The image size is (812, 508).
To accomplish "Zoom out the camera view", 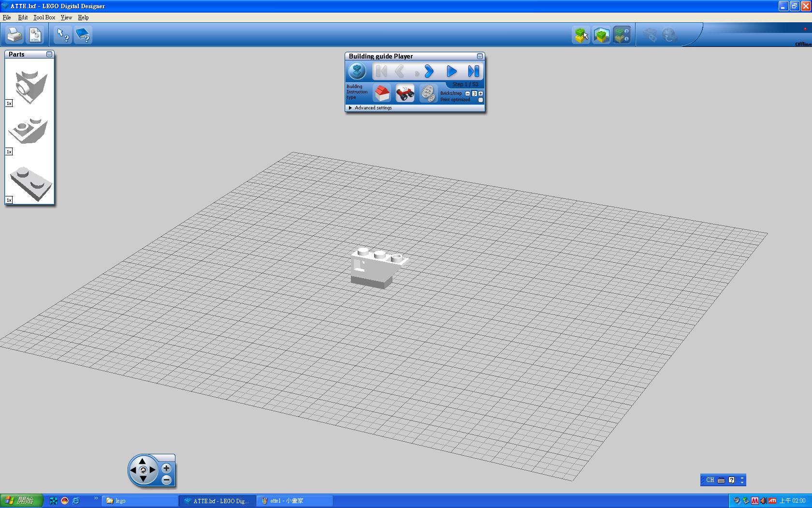I will tap(166, 479).
